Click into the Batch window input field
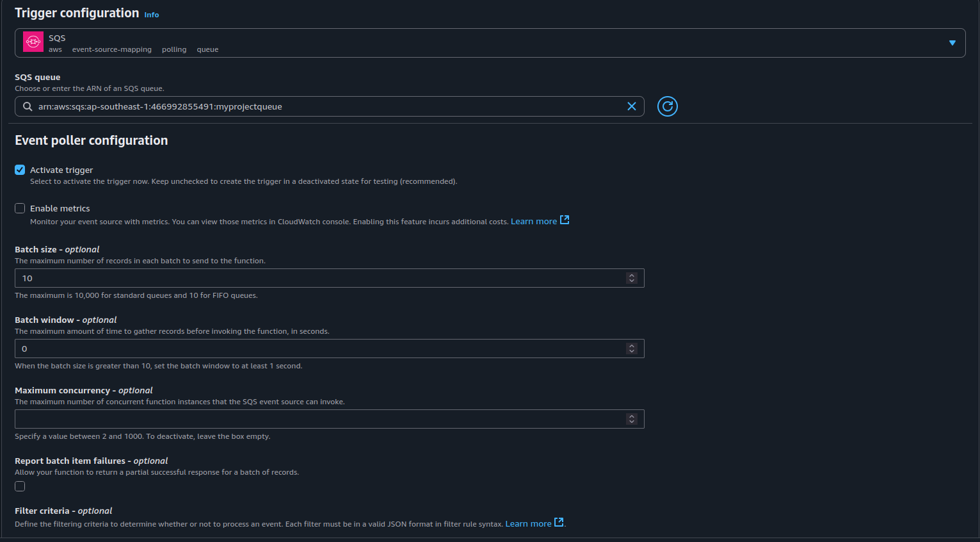Viewport: 980px width, 542px height. point(320,349)
